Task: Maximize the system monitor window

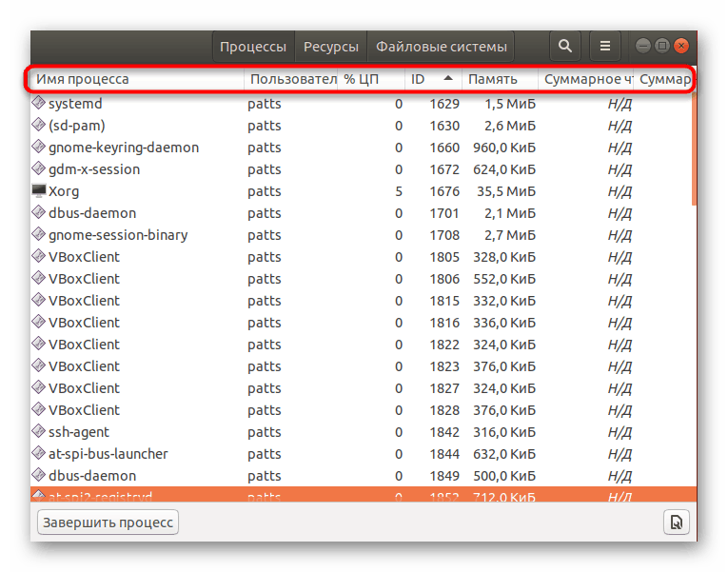Action: (x=662, y=46)
